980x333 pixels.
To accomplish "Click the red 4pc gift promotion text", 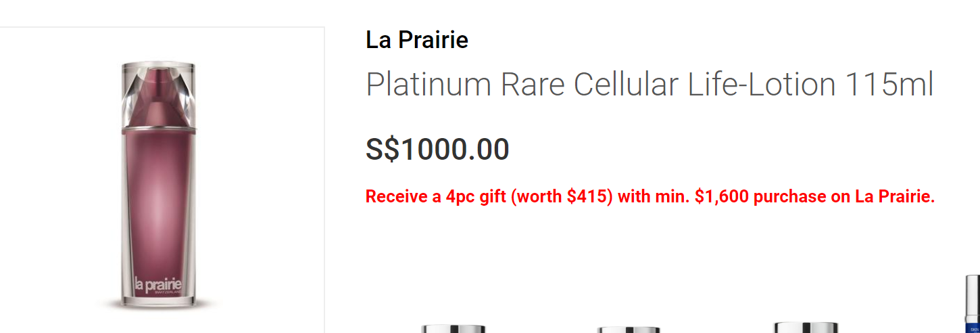I will coord(650,197).
